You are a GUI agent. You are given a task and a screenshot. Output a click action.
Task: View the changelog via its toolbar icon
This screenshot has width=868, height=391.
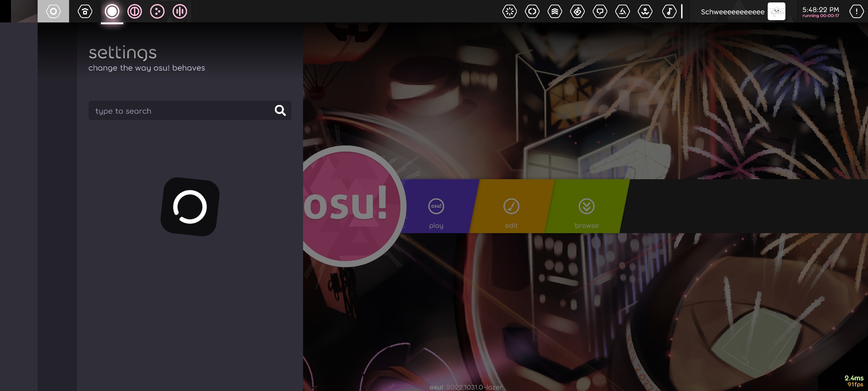[x=532, y=11]
